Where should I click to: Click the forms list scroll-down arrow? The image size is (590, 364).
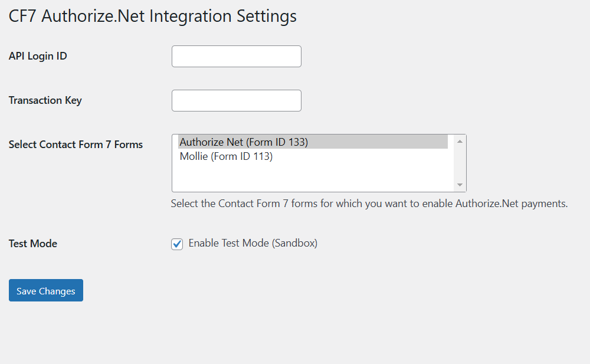tap(460, 185)
